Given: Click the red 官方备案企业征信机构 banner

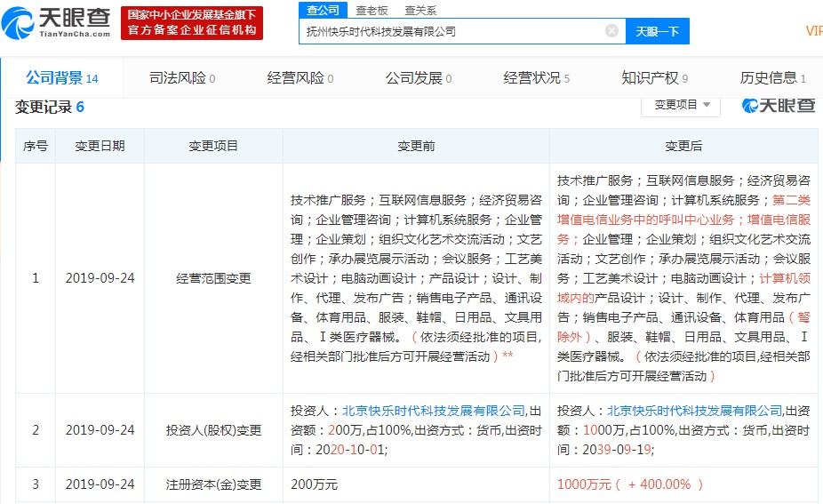Looking at the screenshot, I should [x=192, y=23].
